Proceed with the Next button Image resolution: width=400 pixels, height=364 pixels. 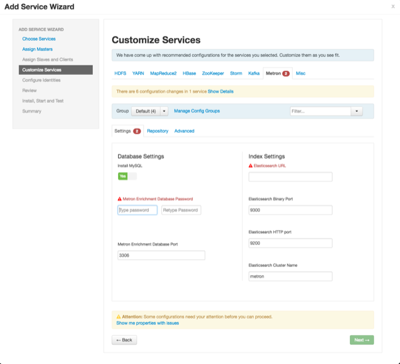(362, 340)
